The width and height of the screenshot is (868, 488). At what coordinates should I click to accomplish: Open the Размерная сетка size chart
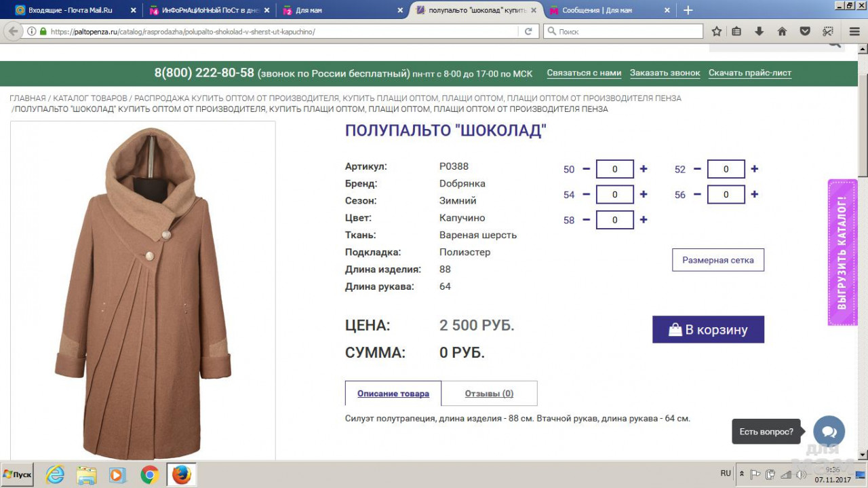(x=717, y=260)
